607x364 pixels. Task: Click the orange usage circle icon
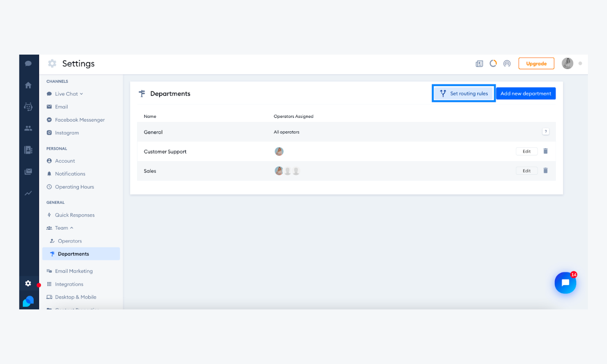pyautogui.click(x=493, y=63)
